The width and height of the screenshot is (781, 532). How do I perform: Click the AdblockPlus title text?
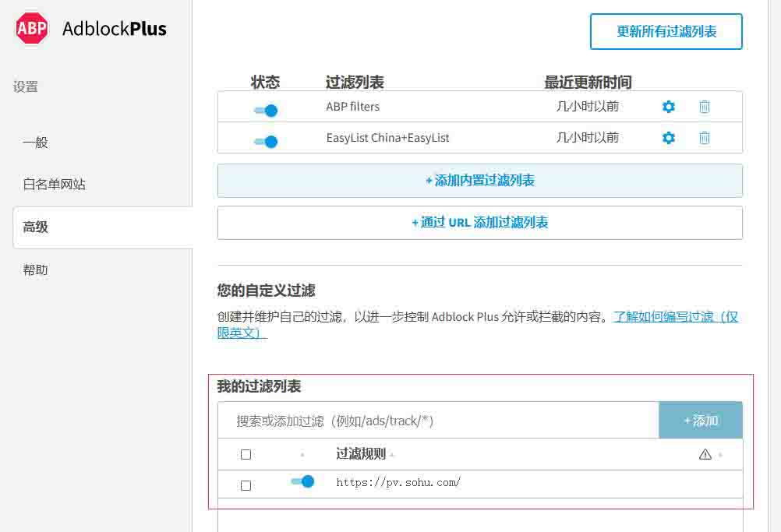(x=115, y=29)
